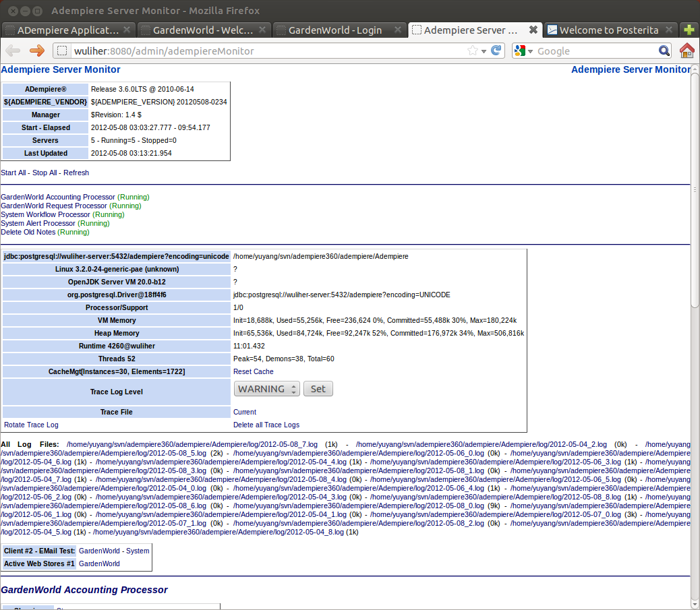
Task: Click the top-right Adempiere Server Monitor link
Action: pyautogui.click(x=631, y=69)
